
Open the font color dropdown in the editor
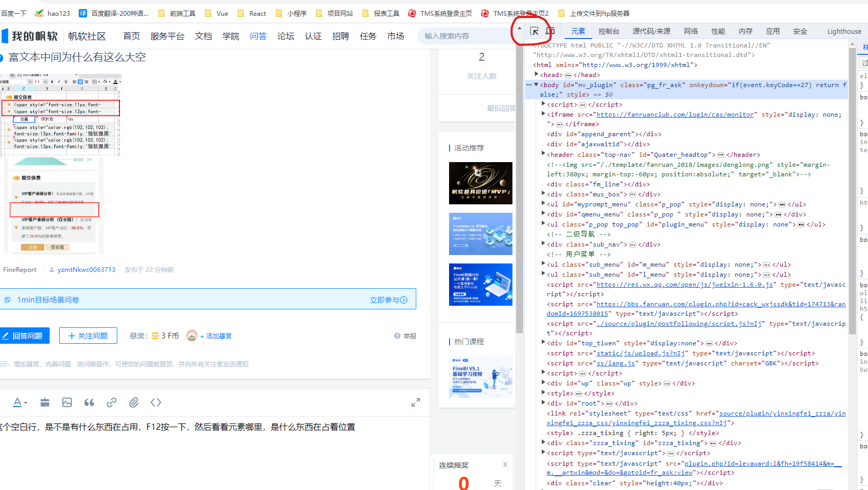pyautogui.click(x=20, y=402)
